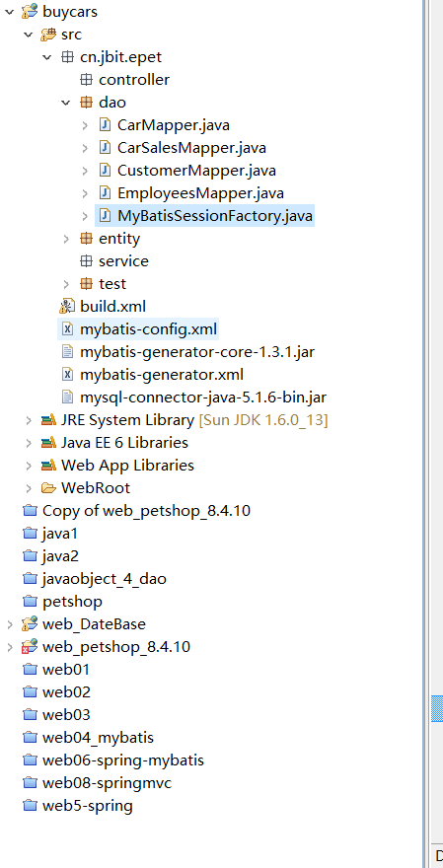Click the CarMapper.java file icon
This screenshot has width=443, height=868.
coord(105,125)
